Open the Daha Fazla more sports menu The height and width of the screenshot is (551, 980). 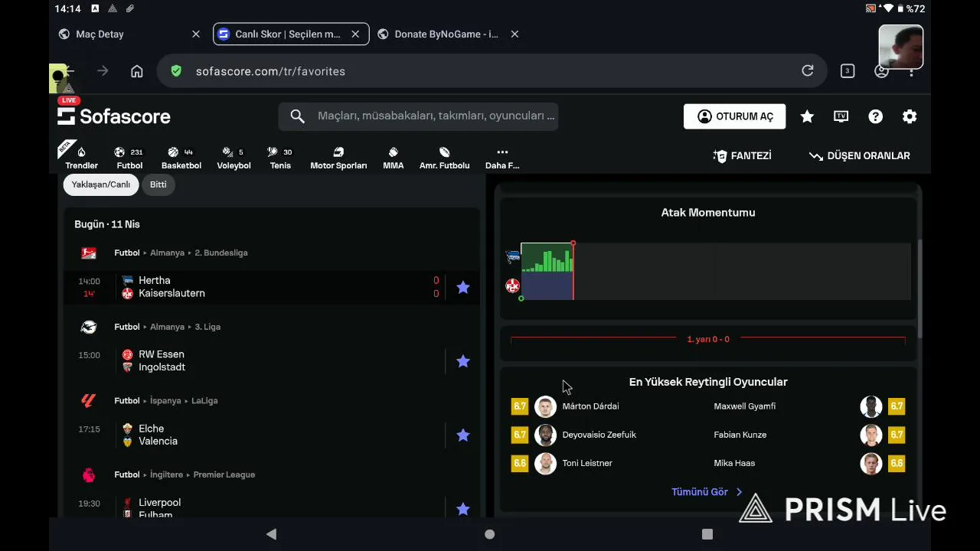point(502,158)
